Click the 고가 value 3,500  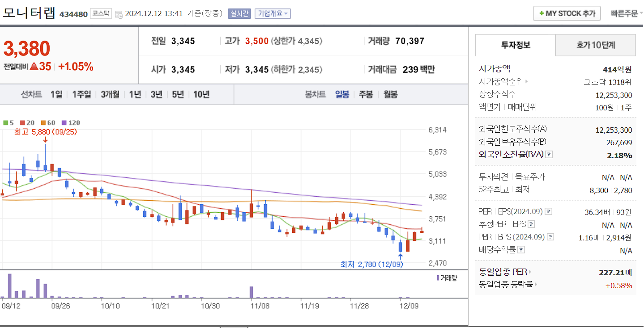click(257, 41)
